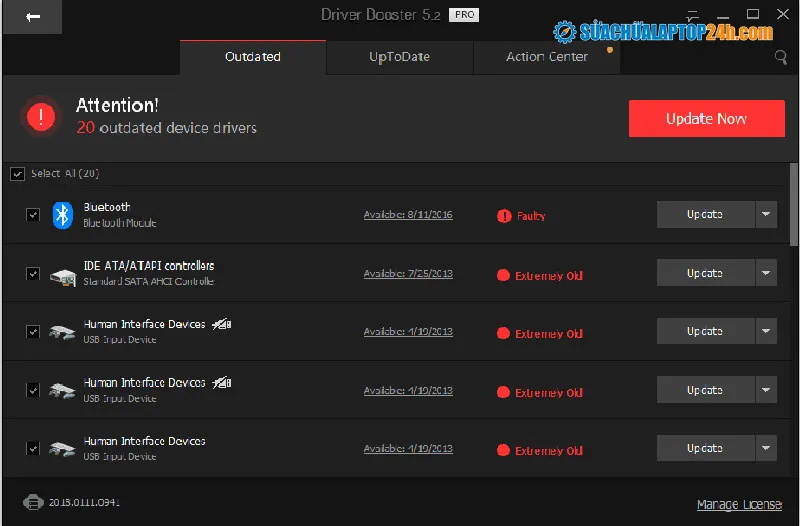Open the Action Center tab

click(547, 57)
